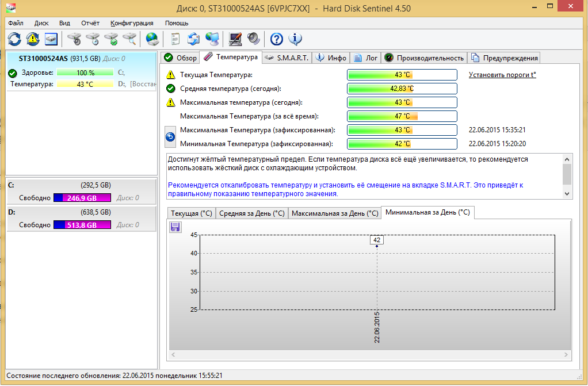Open the report document toolbar icon

coord(175,39)
